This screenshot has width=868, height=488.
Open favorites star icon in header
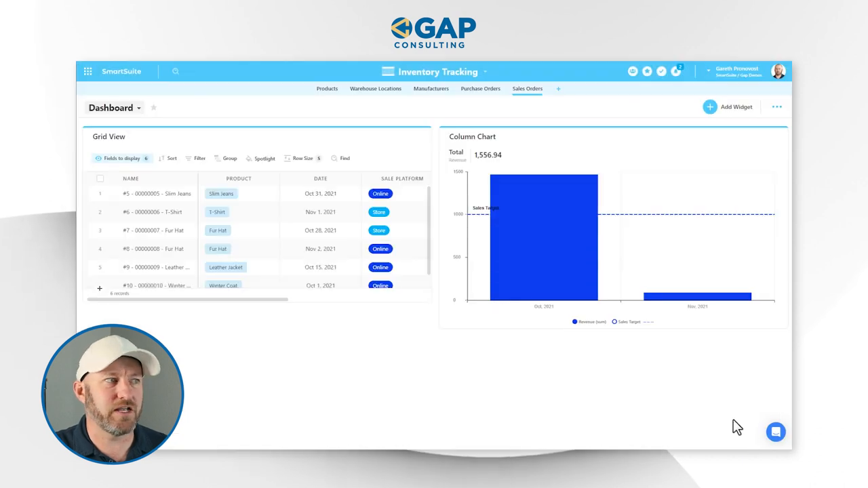coord(647,71)
